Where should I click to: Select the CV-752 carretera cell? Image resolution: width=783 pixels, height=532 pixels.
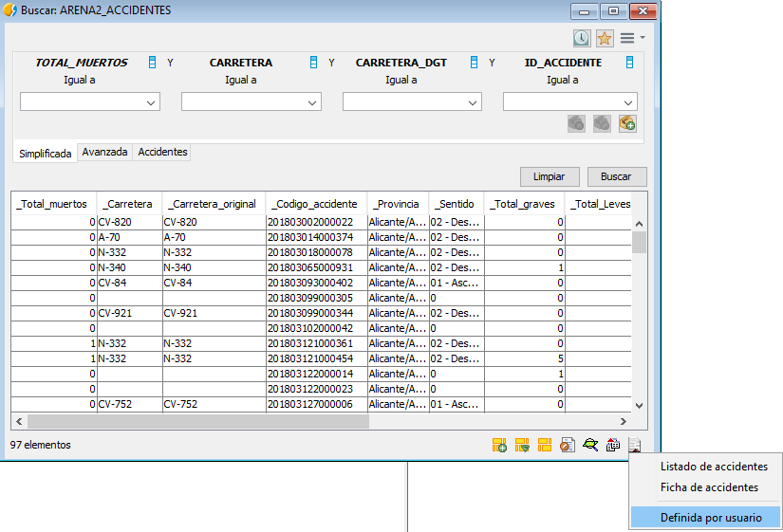point(129,404)
